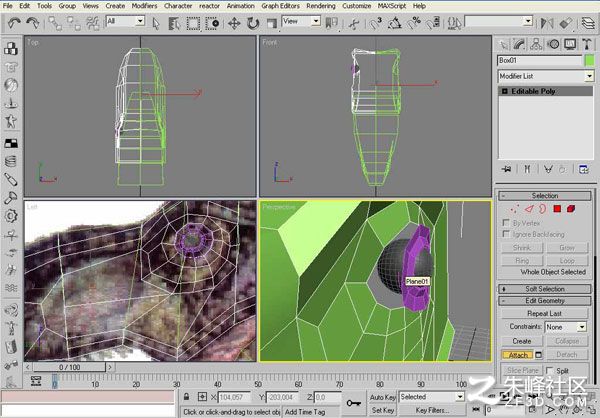This screenshot has height=418, width=600.
Task: Click the Mirror tool icon
Action: 547,24
